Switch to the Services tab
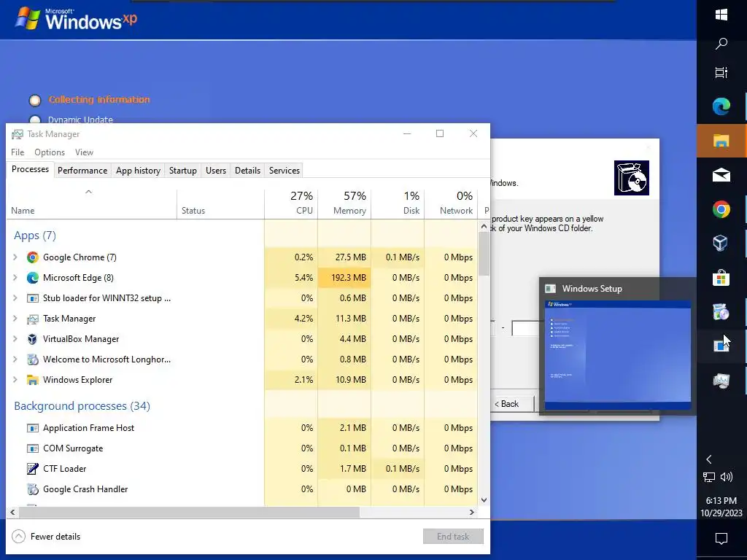The height and width of the screenshot is (560, 747). (285, 171)
